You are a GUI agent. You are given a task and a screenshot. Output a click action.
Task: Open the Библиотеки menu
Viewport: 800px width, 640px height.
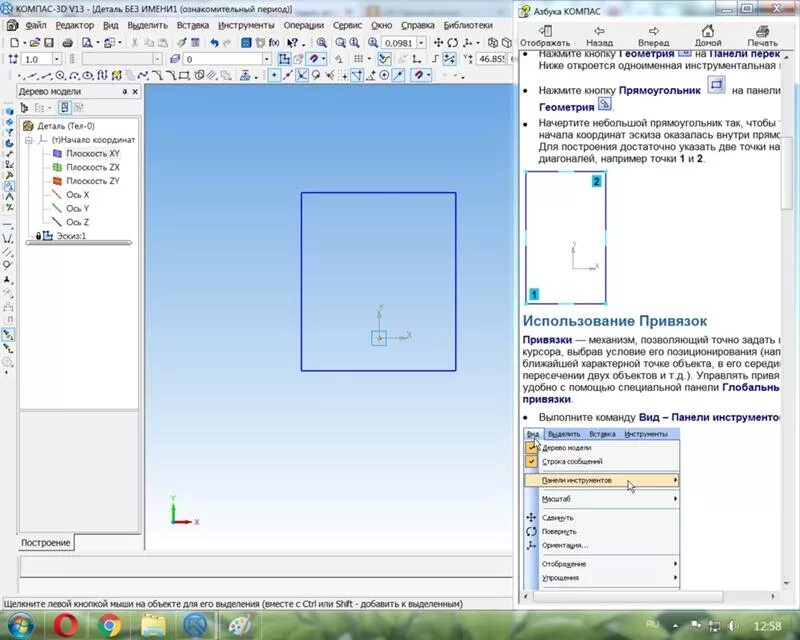(x=468, y=25)
